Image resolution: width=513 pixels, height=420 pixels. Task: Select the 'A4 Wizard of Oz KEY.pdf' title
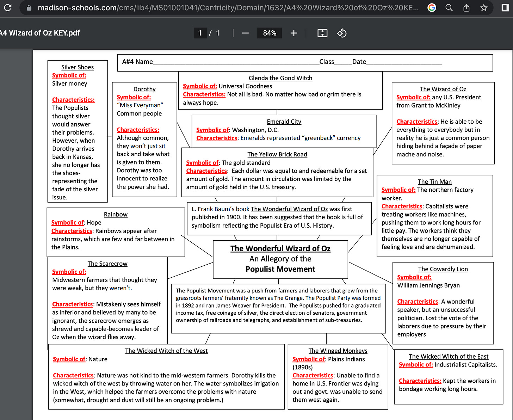pos(40,33)
